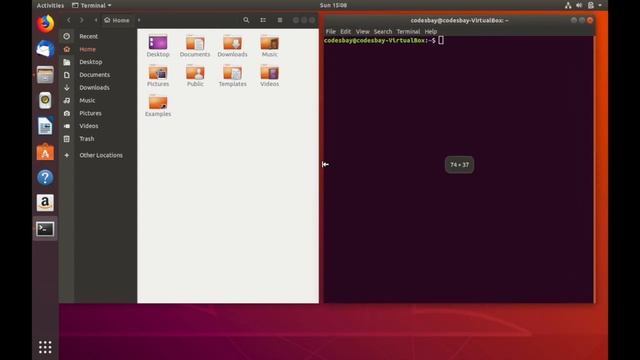Launch Amazon from the dock
This screenshot has height=360, width=640.
[x=45, y=203]
